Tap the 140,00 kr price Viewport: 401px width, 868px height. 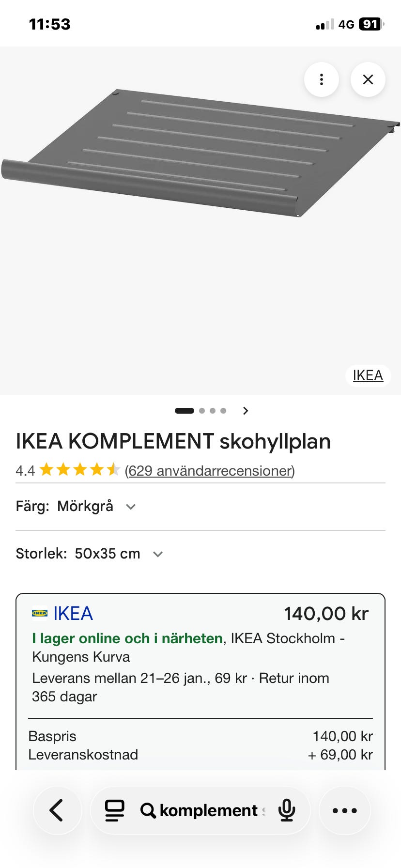pos(326,614)
